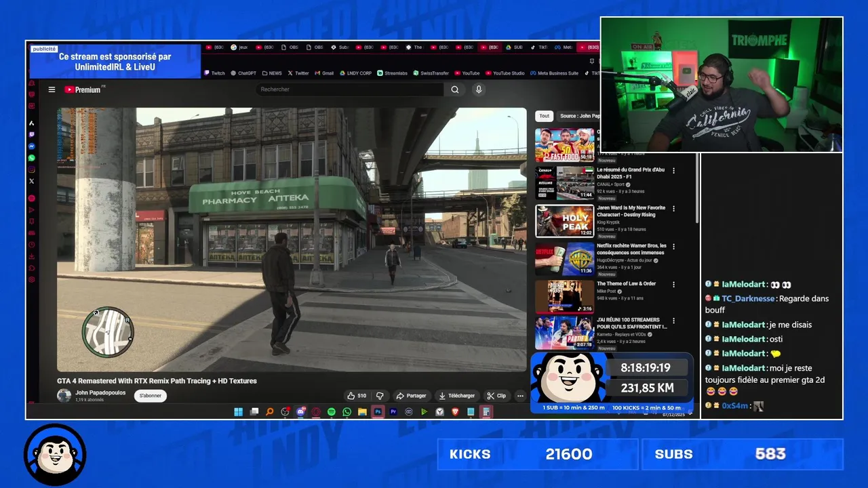
Task: Open the Gmail bookmark
Action: (323, 73)
